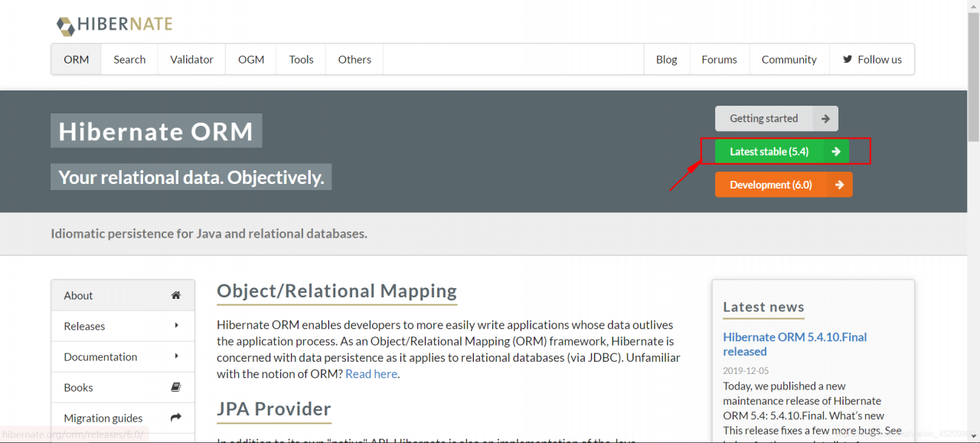Screen dimensions: 980x443
Task: Click the 'Hibernate ORM' banner title
Action: pyautogui.click(x=156, y=131)
